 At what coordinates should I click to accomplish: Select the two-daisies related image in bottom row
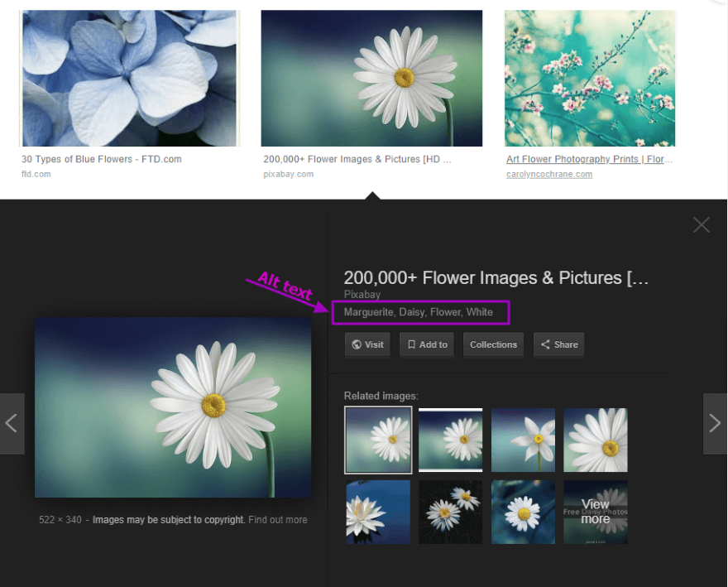pos(450,512)
